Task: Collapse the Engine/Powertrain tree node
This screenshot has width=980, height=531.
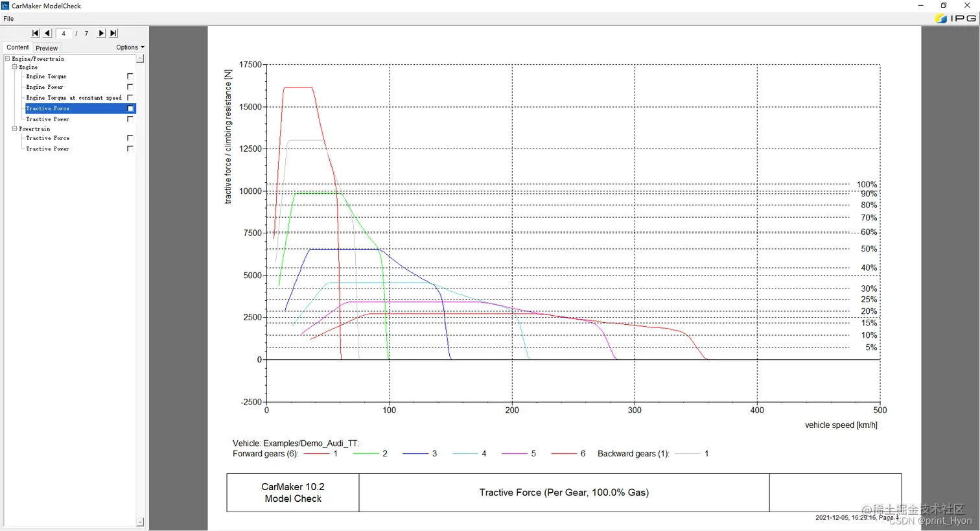Action: pyautogui.click(x=7, y=58)
